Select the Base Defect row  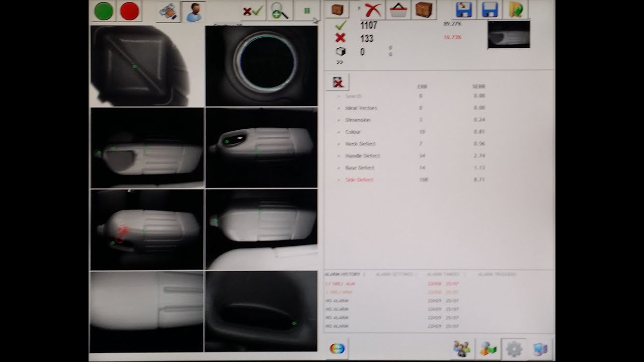(x=411, y=167)
